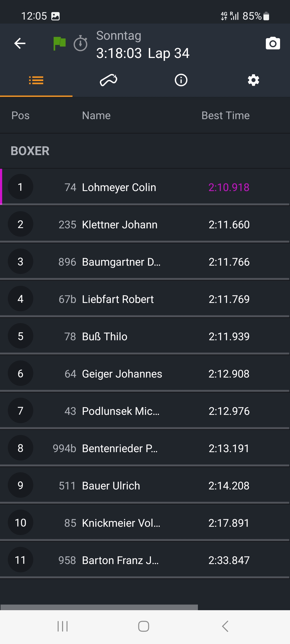290x644 pixels.
Task: Tap the Pos column header
Action: (20, 116)
